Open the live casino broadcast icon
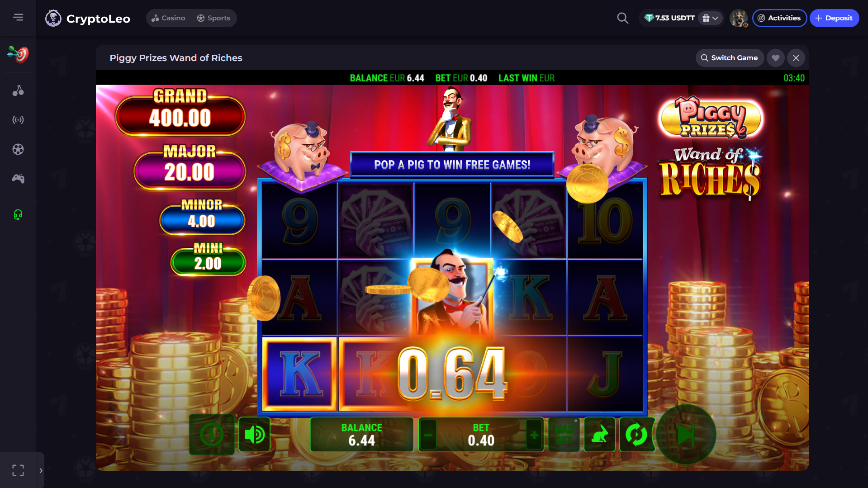 pos(18,120)
